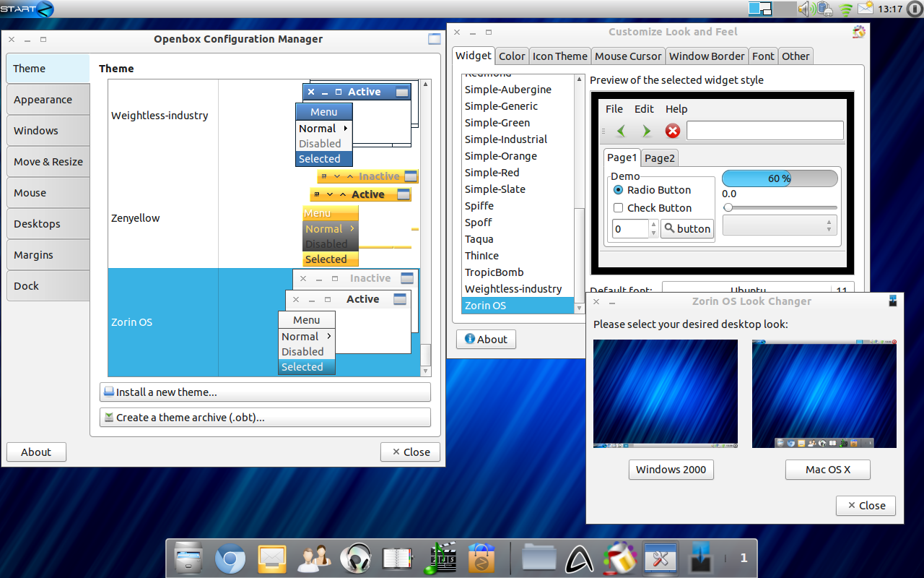924x578 pixels.
Task: Switch to the Icon Theme tab
Action: (x=559, y=56)
